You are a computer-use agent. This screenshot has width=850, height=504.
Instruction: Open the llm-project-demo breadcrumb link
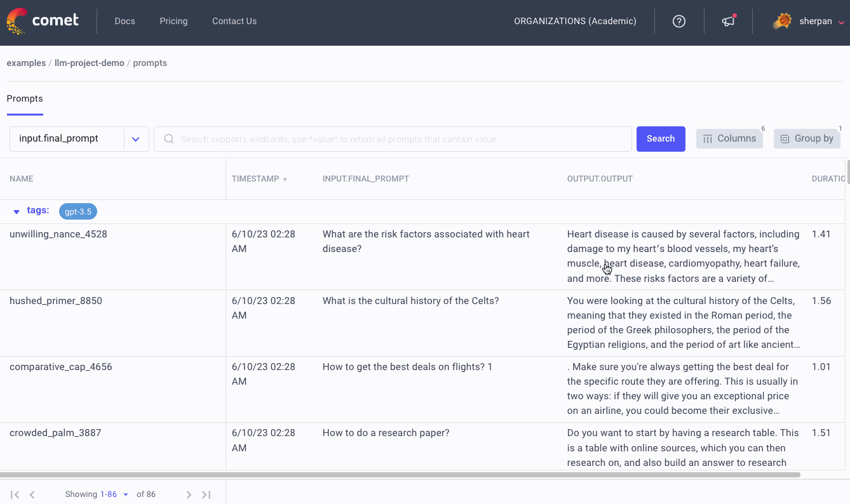90,63
